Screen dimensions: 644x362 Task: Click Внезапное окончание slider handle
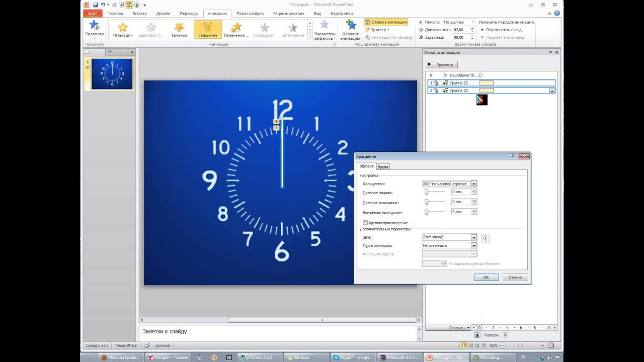[x=426, y=212]
